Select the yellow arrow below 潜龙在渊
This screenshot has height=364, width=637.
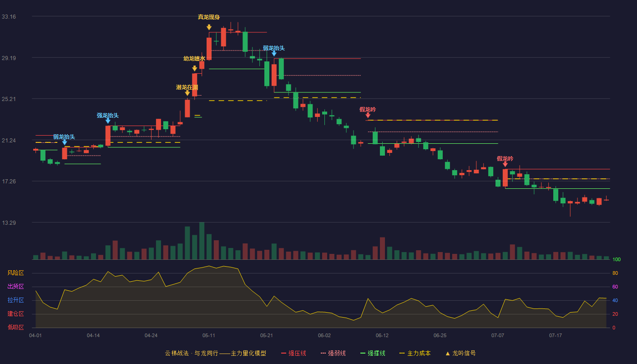point(187,93)
